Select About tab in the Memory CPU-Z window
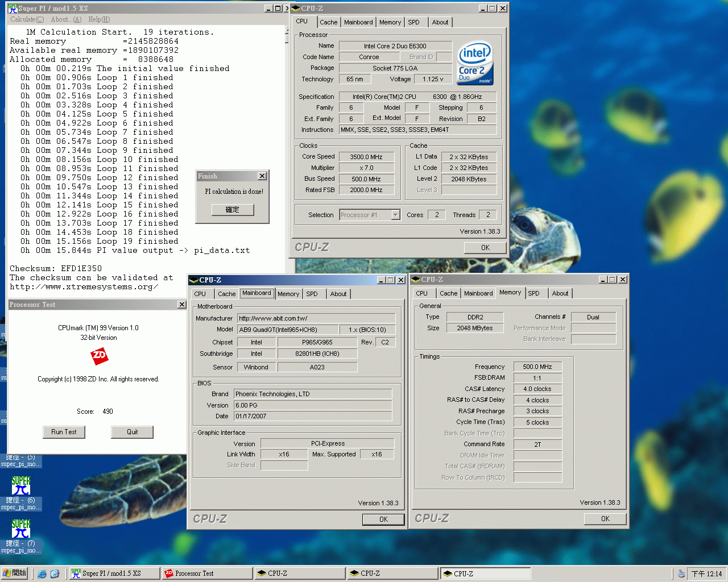Viewport: 728px width, 582px height. tap(560, 293)
